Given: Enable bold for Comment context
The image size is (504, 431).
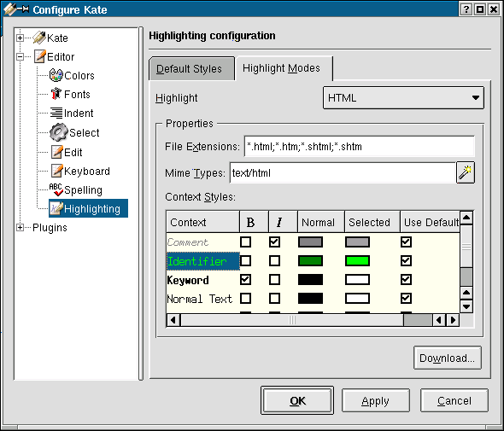Looking at the screenshot, I should tap(245, 242).
